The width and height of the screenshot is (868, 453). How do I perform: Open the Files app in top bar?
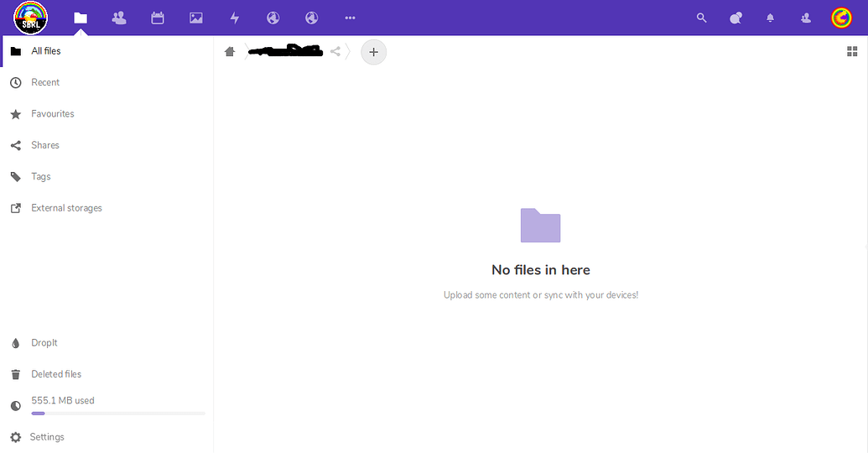click(x=81, y=18)
